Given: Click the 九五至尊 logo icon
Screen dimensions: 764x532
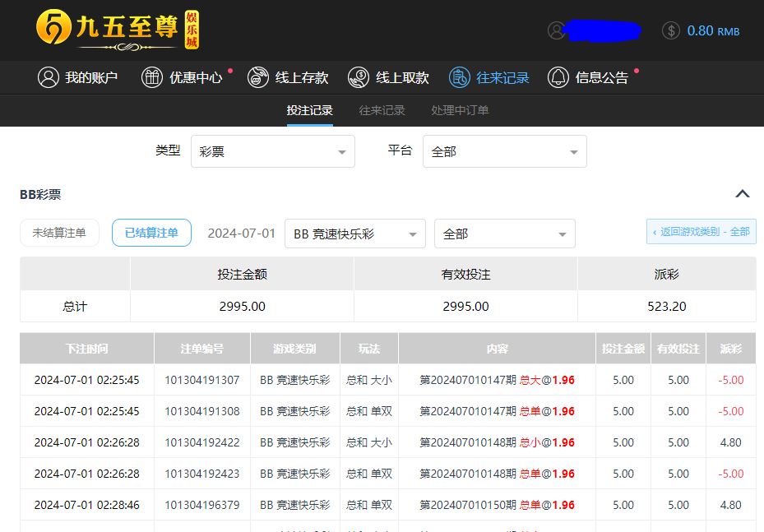Looking at the screenshot, I should 54,29.
